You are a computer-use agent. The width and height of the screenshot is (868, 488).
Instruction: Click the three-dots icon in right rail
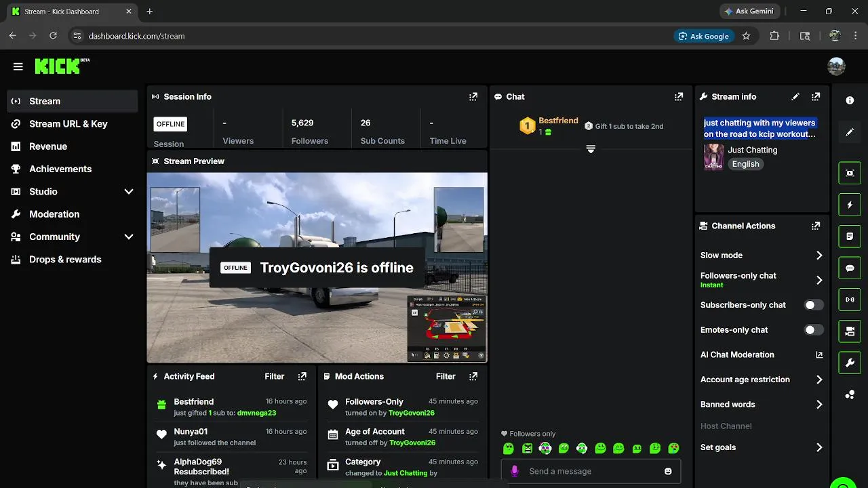(x=850, y=394)
